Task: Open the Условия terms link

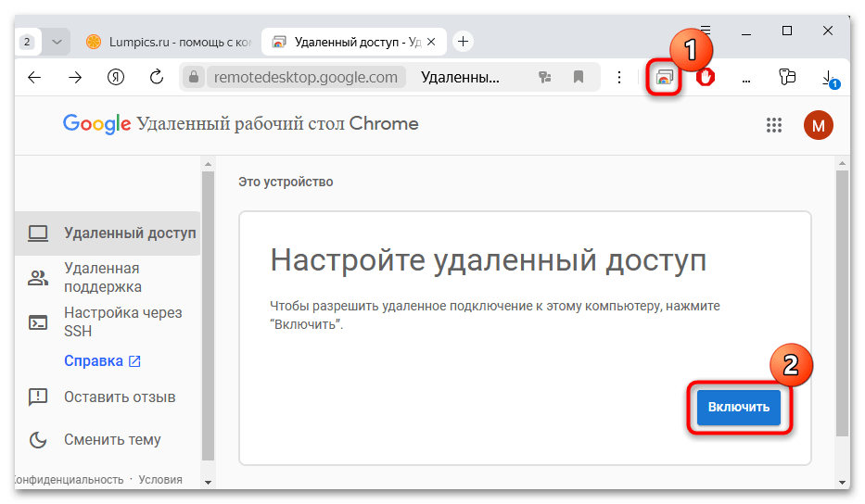Action: [x=160, y=480]
